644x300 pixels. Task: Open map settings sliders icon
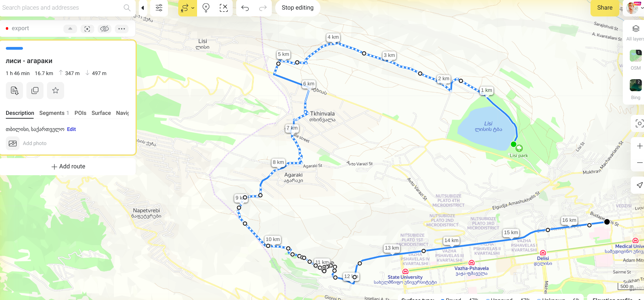coord(159,8)
